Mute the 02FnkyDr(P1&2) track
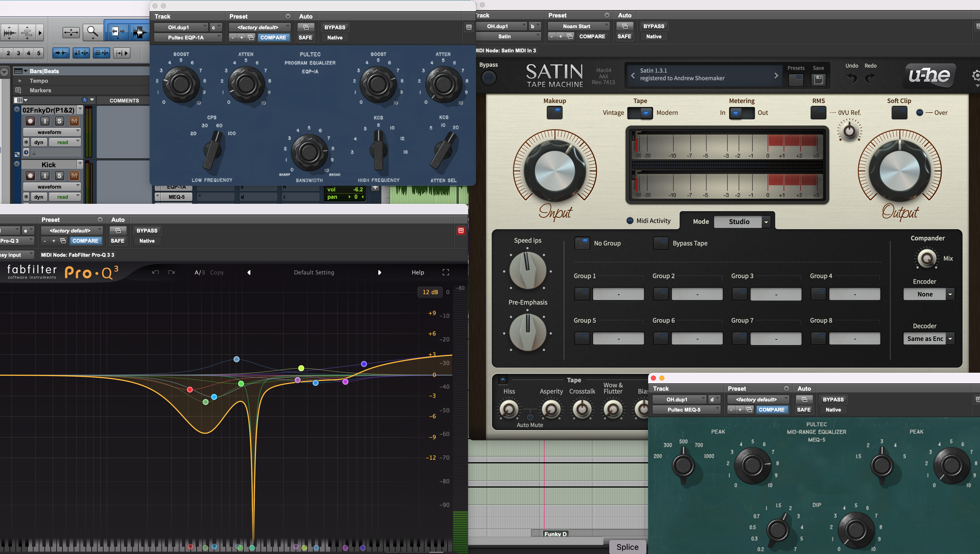 (74, 121)
